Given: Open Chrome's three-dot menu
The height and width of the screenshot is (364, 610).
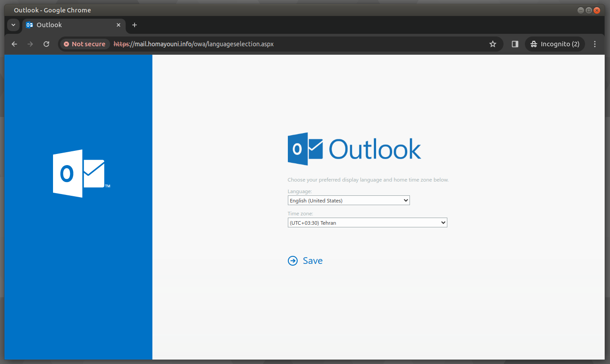Looking at the screenshot, I should pyautogui.click(x=595, y=44).
